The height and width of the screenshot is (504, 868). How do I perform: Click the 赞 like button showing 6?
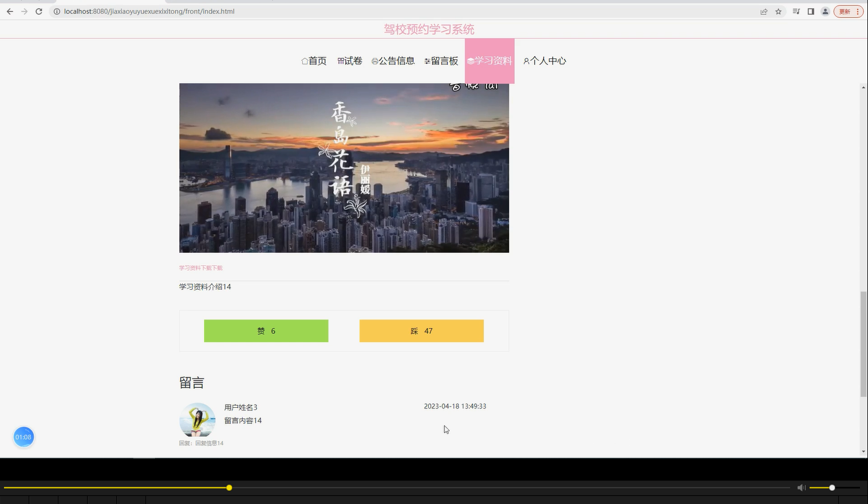pyautogui.click(x=266, y=330)
